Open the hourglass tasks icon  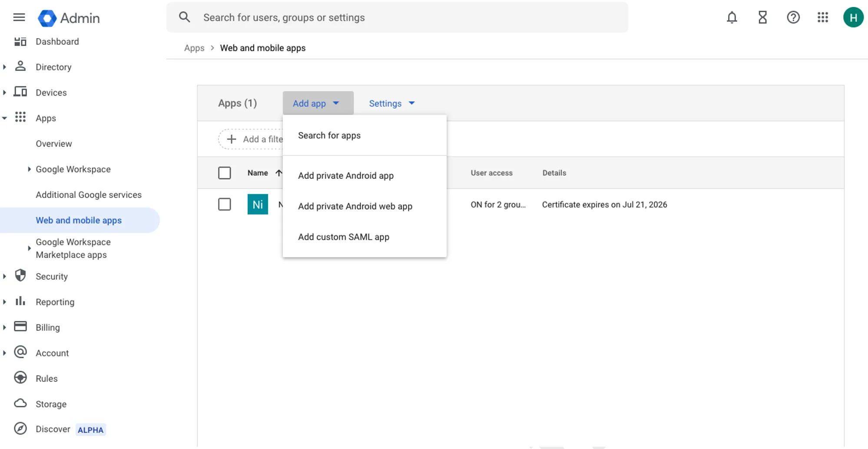click(x=762, y=17)
